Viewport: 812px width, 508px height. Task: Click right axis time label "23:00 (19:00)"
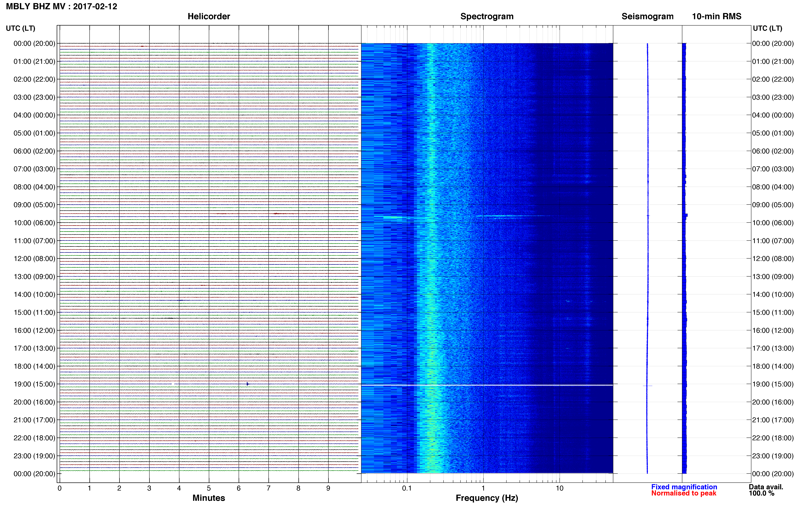(x=773, y=456)
